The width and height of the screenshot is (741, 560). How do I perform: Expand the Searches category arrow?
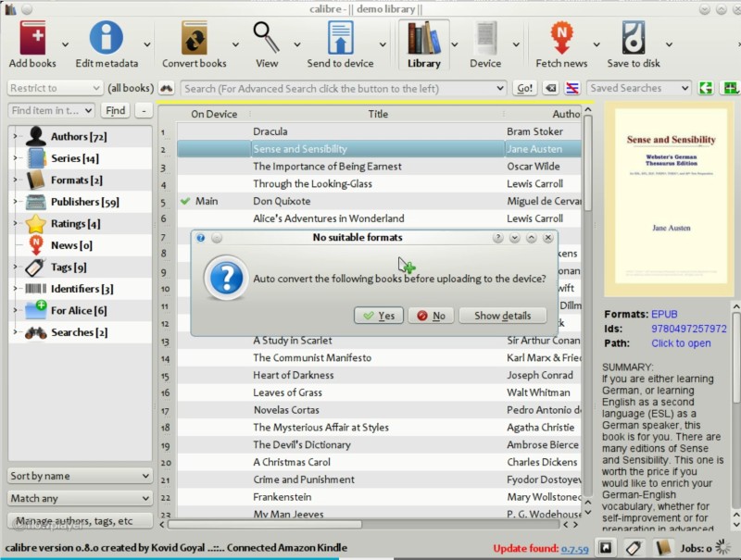tap(15, 332)
